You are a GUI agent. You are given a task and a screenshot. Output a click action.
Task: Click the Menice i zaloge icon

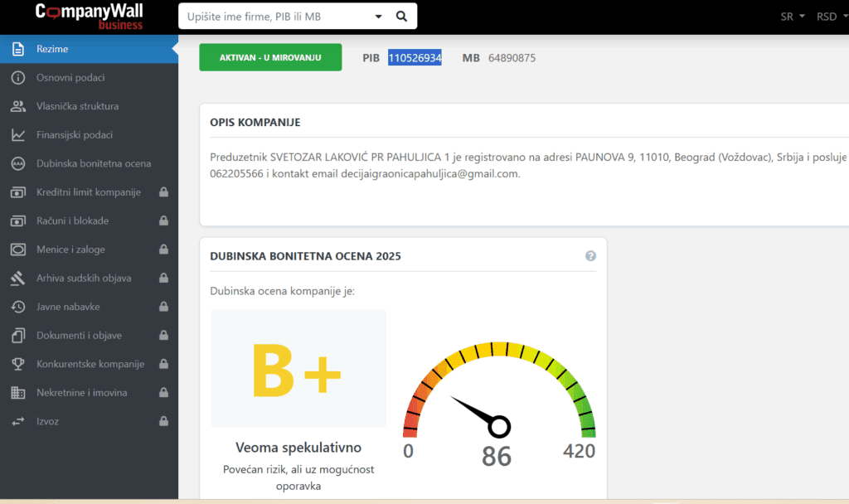(x=17, y=250)
